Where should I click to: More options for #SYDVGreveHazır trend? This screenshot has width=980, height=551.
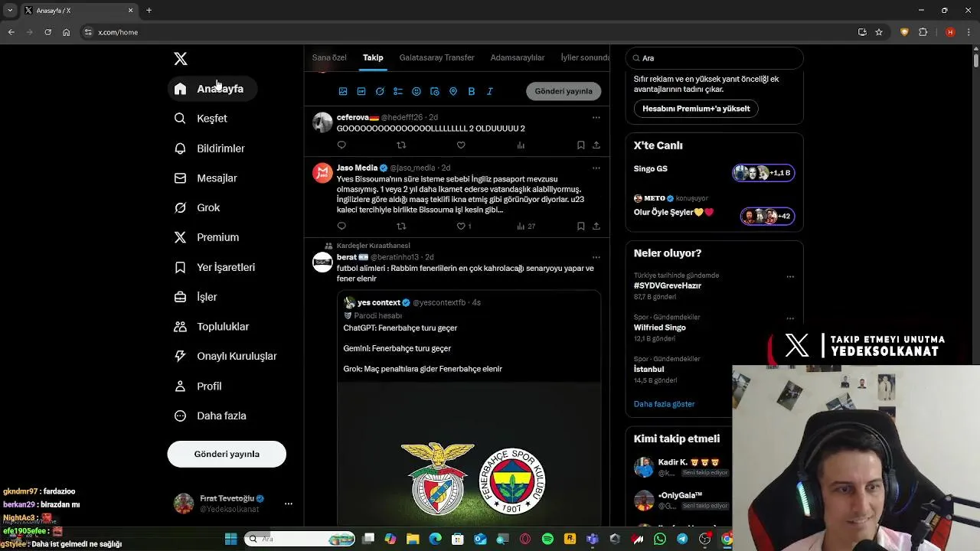790,277
